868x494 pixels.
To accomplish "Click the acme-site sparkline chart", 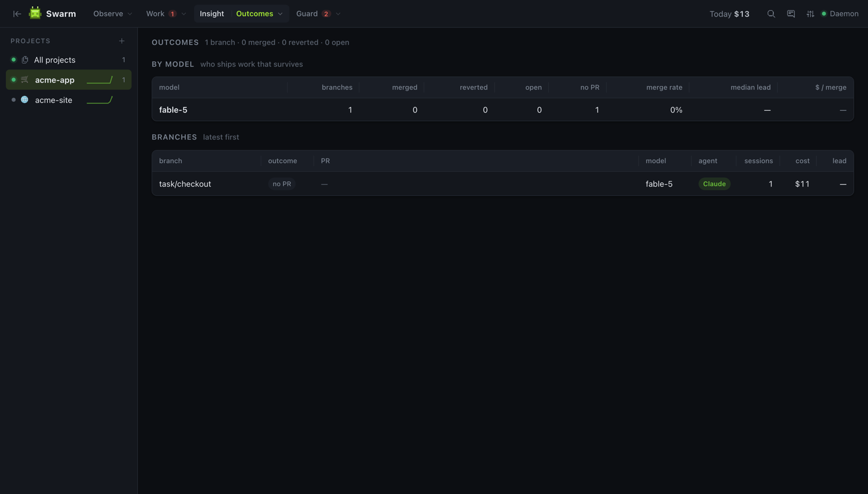I will 100,100.
